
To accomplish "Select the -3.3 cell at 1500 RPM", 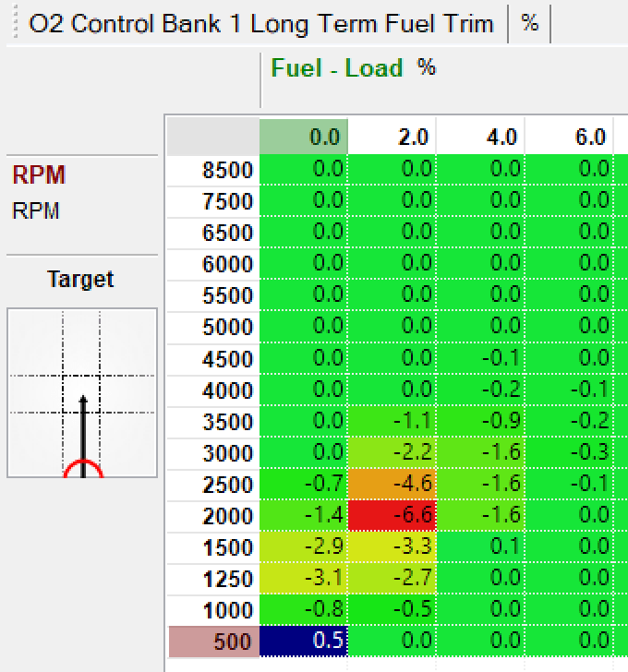I will (392, 547).
